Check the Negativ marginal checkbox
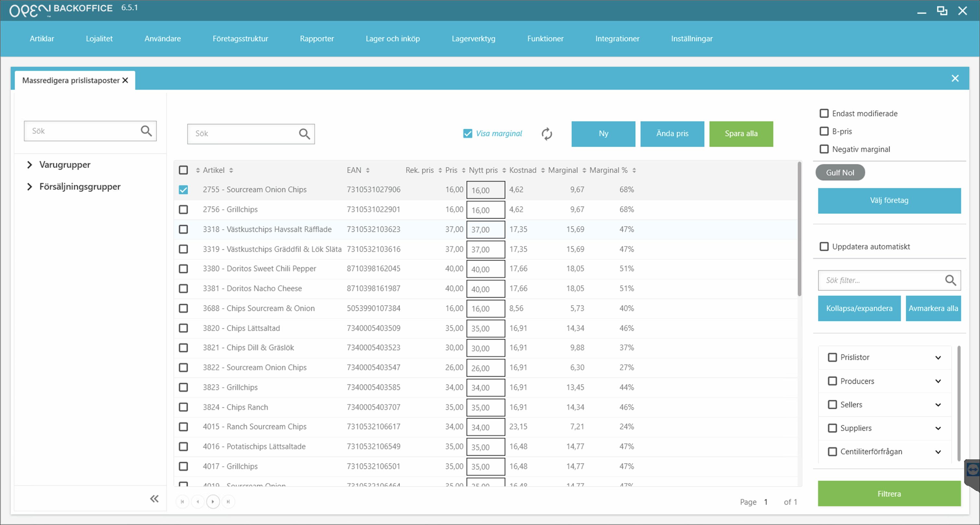The width and height of the screenshot is (980, 525). 824,149
